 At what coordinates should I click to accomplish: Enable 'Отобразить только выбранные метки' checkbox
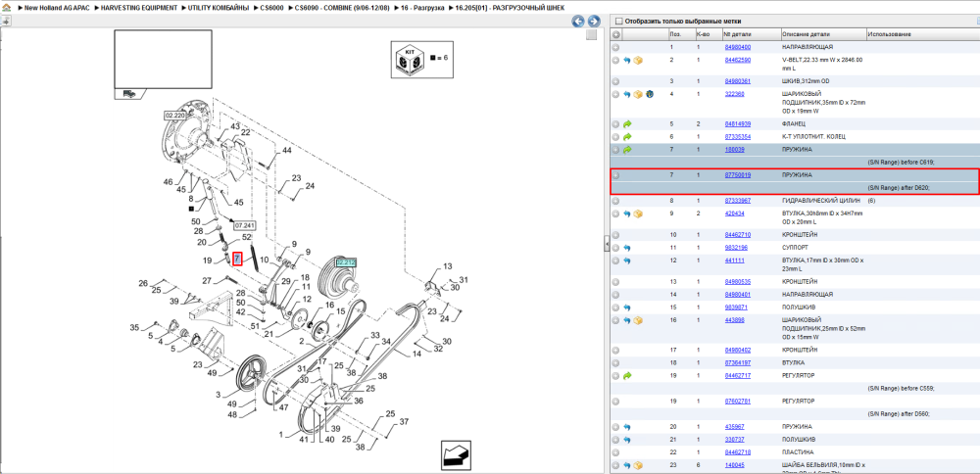(619, 22)
